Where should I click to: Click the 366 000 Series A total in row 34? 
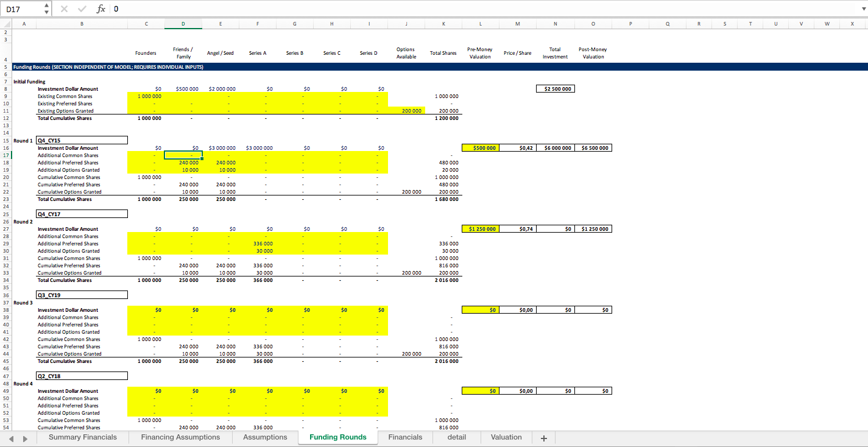(x=258, y=280)
